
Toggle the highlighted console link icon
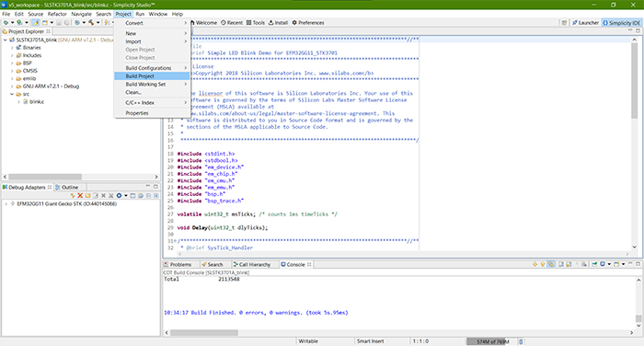[x=551, y=264]
